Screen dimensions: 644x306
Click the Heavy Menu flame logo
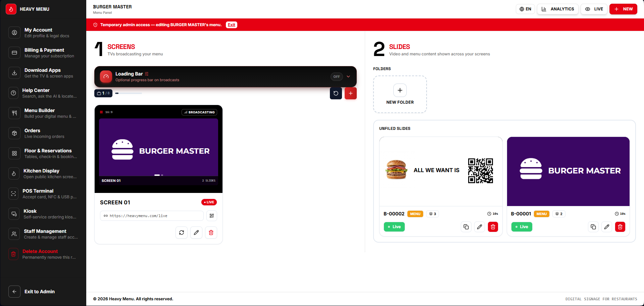(x=11, y=9)
